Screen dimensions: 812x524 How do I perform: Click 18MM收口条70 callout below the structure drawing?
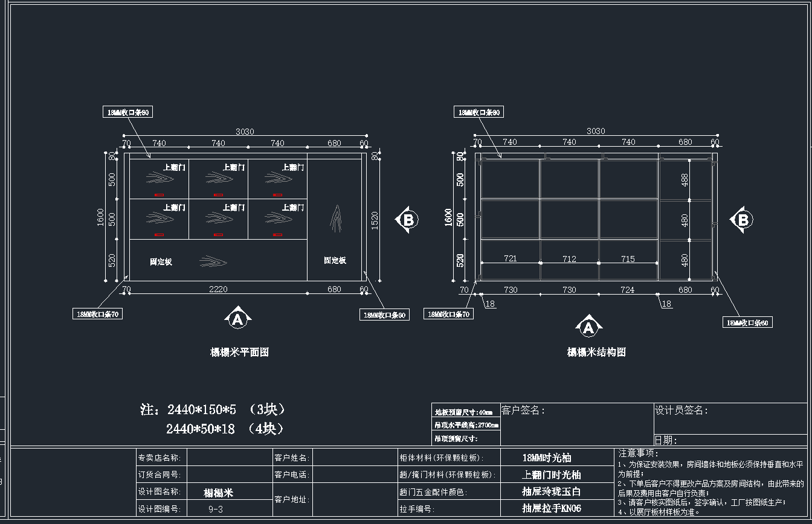[449, 314]
